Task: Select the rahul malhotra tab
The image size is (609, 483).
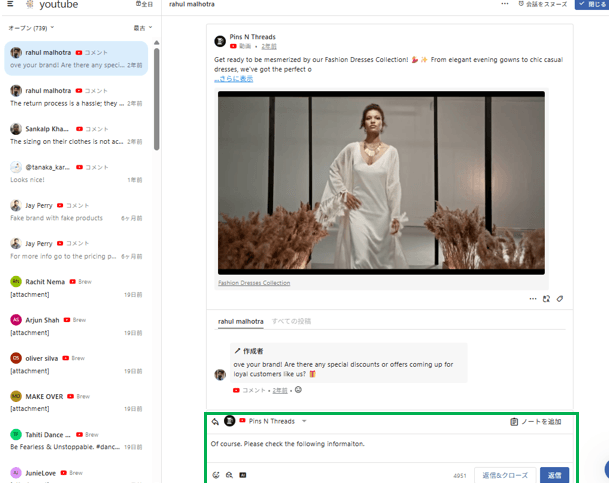Action: coord(241,321)
